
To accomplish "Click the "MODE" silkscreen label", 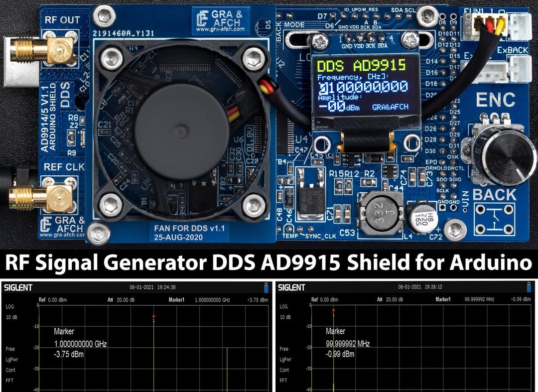I will click(x=294, y=24).
